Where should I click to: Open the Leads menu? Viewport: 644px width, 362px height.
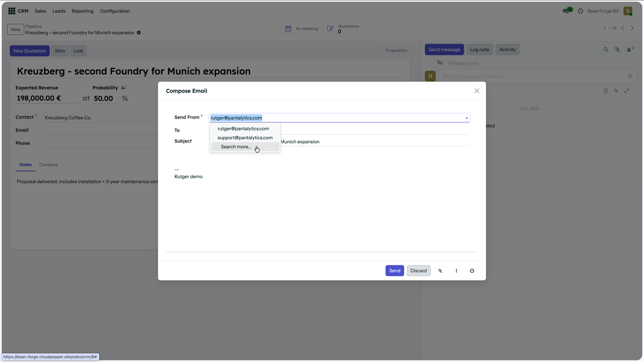[x=59, y=11]
